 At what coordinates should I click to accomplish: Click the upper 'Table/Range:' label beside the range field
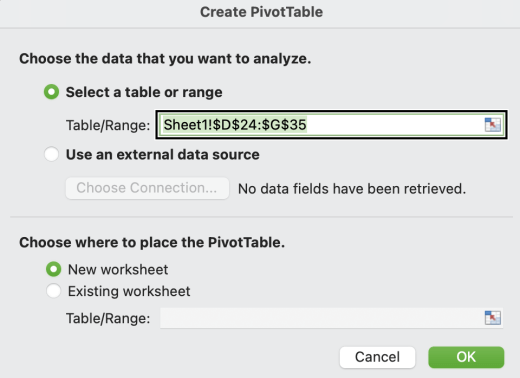click(x=108, y=125)
